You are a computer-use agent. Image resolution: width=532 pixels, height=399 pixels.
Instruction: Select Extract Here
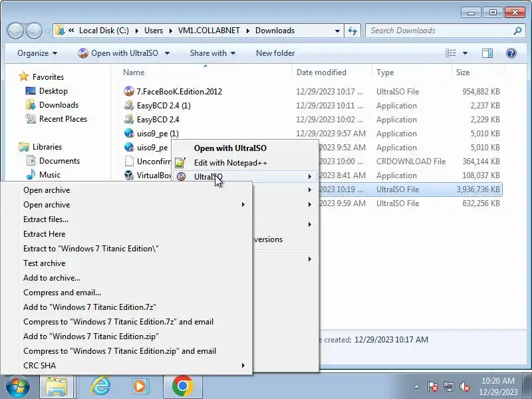[44, 234]
